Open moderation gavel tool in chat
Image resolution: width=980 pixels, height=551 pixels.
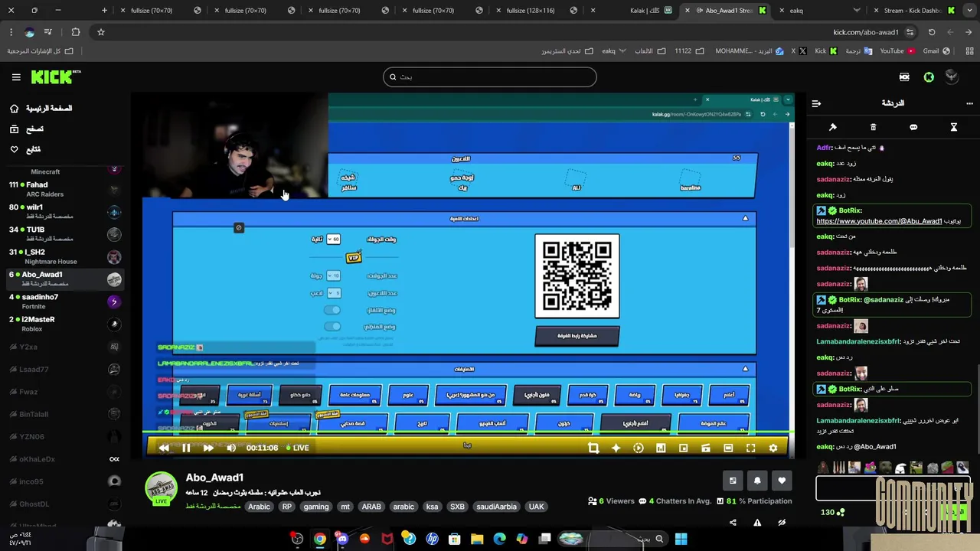[x=833, y=127]
